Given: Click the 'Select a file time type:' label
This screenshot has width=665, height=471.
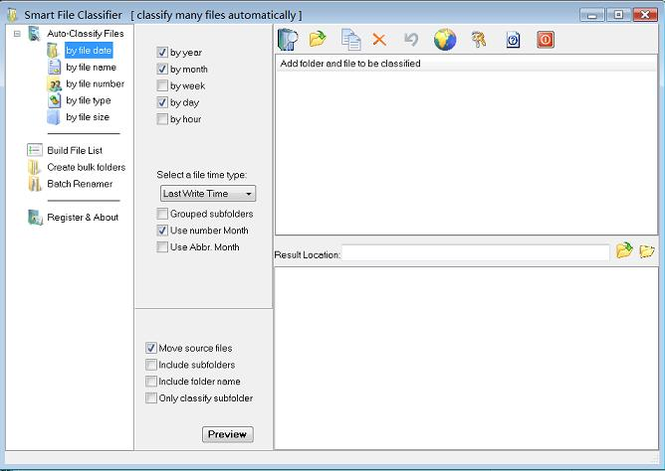Looking at the screenshot, I should coord(201,175).
